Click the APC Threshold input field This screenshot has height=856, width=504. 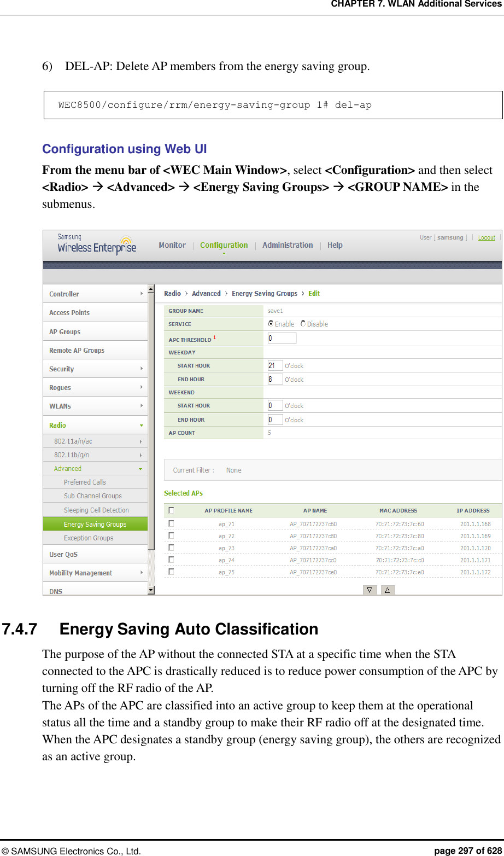pyautogui.click(x=282, y=338)
